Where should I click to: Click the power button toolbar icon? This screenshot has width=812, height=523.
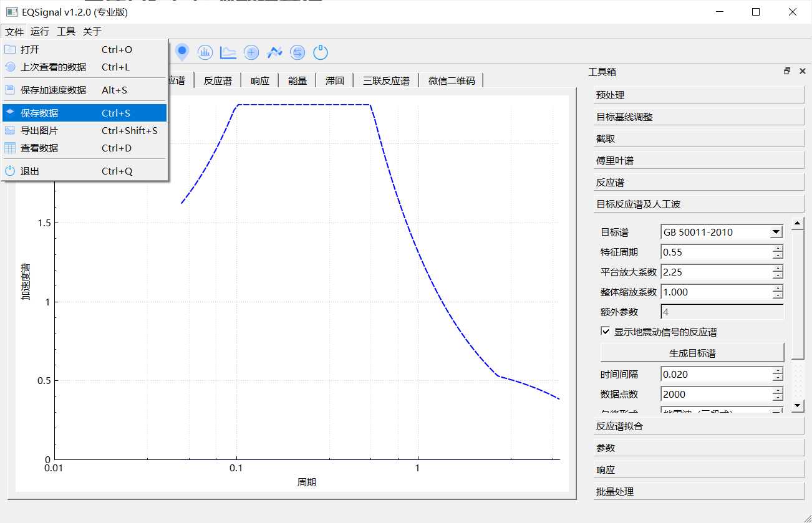coord(321,52)
